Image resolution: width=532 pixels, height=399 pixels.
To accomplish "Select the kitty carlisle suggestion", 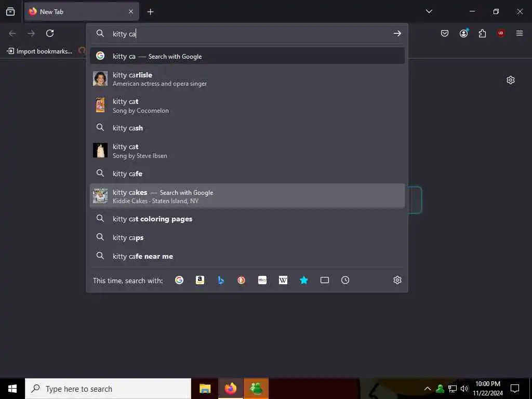I will click(x=247, y=79).
